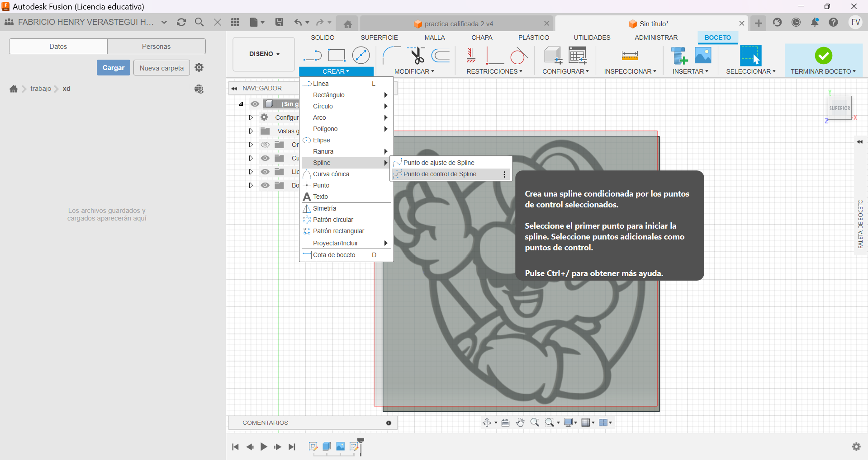Select the Line sketch tool icon

(x=313, y=56)
